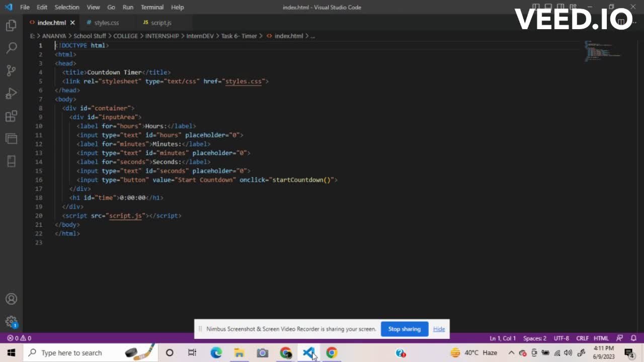Open the Run menu

pyautogui.click(x=128, y=7)
